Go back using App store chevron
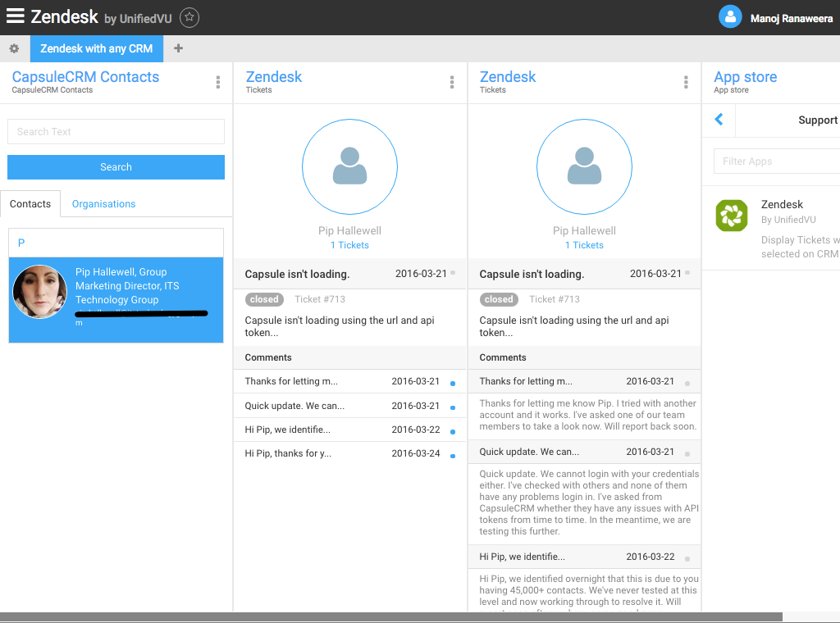Screen dimensions: 840x623 click(719, 120)
